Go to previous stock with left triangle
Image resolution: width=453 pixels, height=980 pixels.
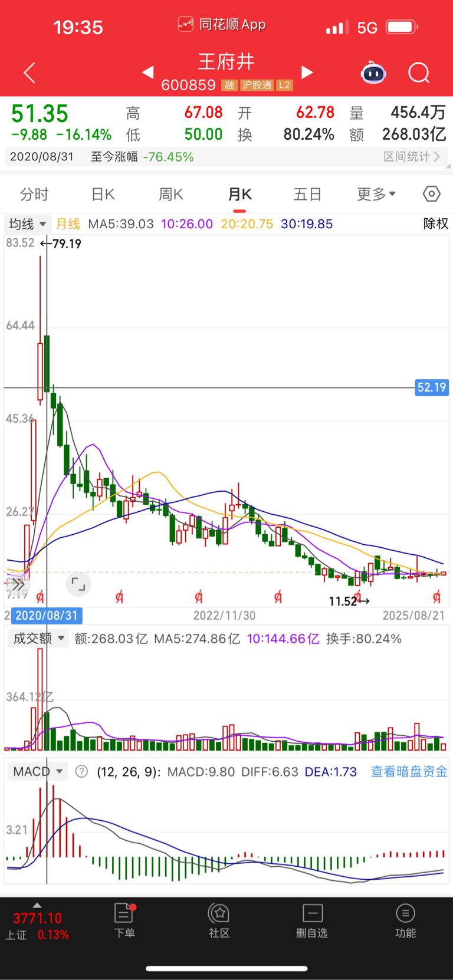click(148, 72)
